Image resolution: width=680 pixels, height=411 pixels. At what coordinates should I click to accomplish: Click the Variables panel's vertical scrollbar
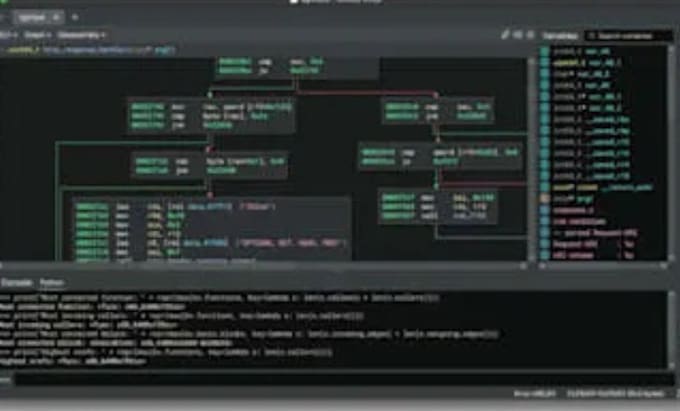[x=671, y=152]
